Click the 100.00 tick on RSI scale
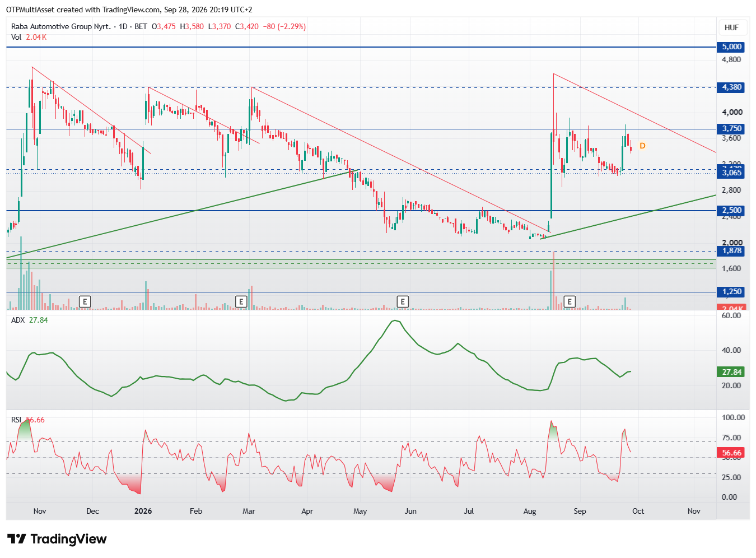Image resolution: width=756 pixels, height=558 pixels. pos(733,417)
